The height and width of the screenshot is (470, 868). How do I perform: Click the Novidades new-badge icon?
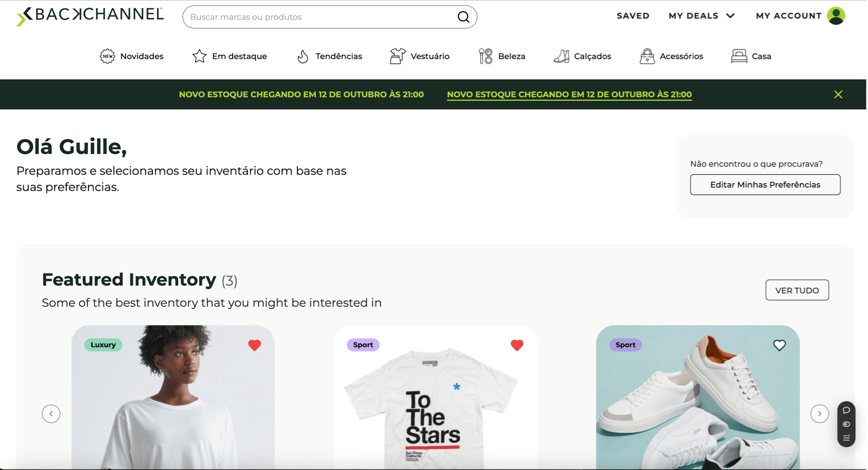[107, 56]
